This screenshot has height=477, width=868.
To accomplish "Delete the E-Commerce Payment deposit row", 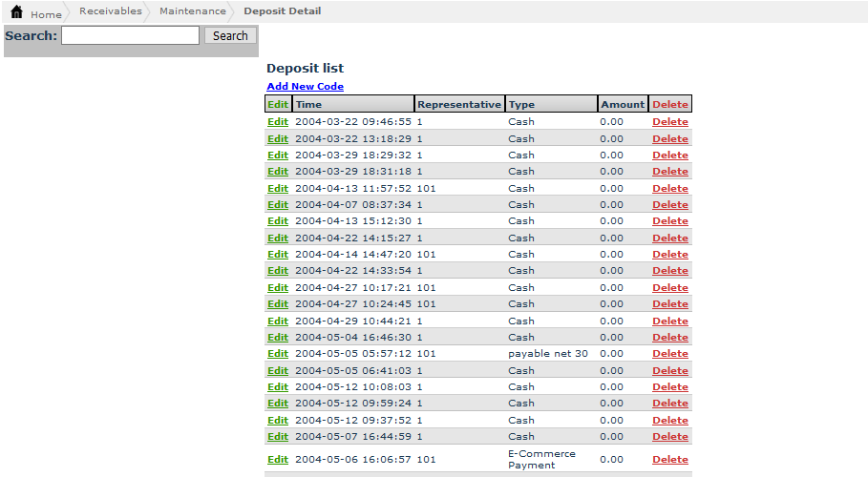I will point(669,460).
